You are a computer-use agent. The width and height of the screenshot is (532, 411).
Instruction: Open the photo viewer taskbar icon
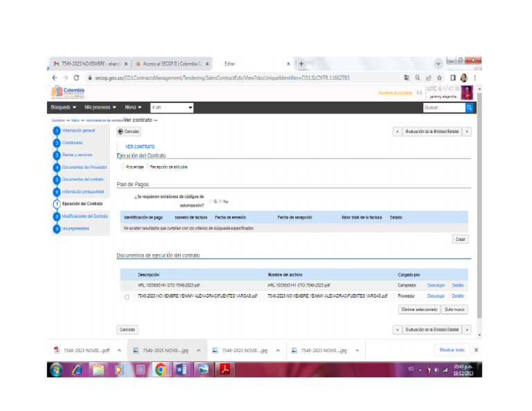pyautogui.click(x=204, y=369)
